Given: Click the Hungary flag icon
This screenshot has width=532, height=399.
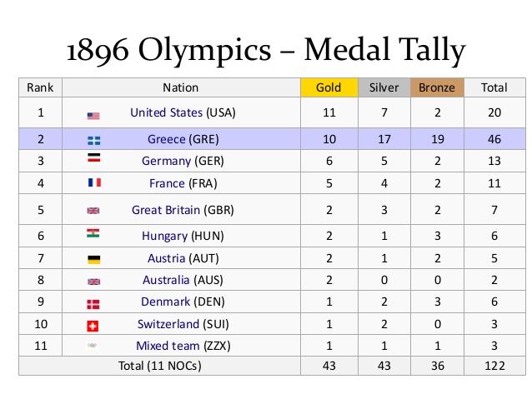Looking at the screenshot, I should click(93, 235).
